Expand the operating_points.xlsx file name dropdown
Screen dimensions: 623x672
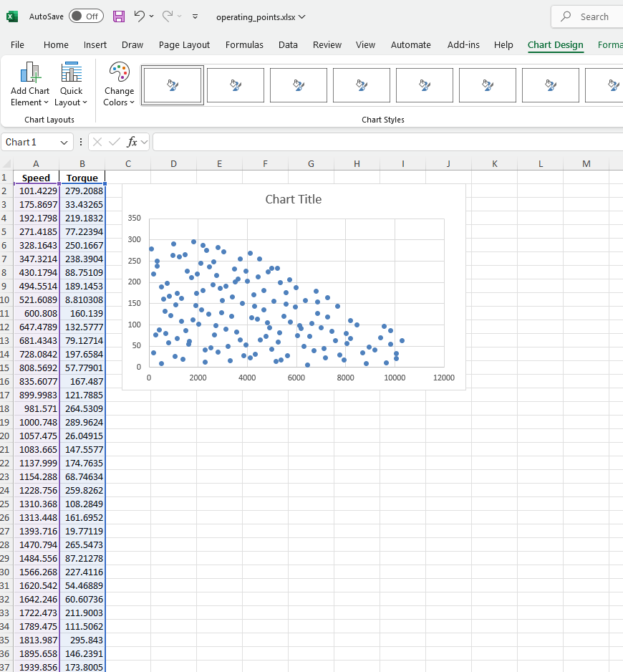tap(302, 16)
